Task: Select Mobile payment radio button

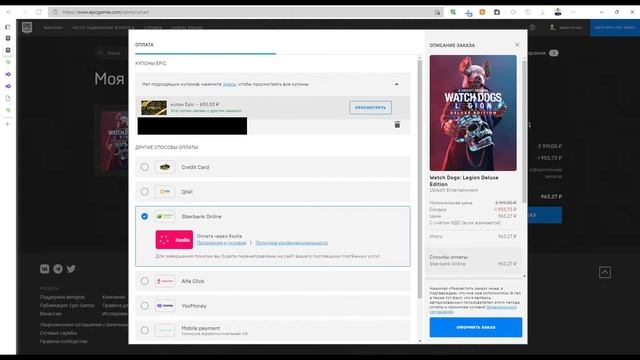Action: (144, 330)
